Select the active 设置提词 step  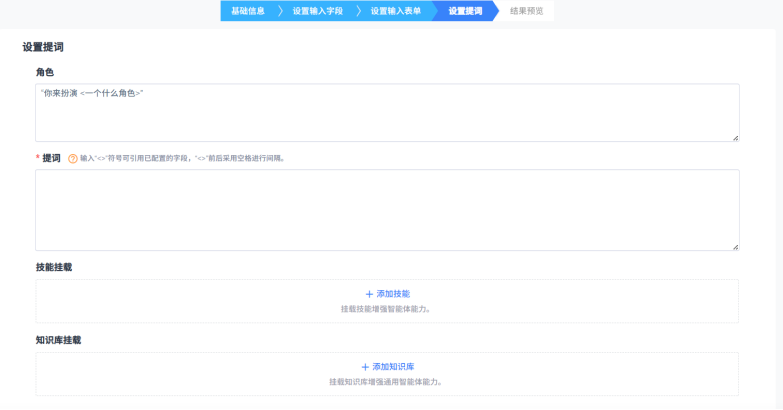465,11
